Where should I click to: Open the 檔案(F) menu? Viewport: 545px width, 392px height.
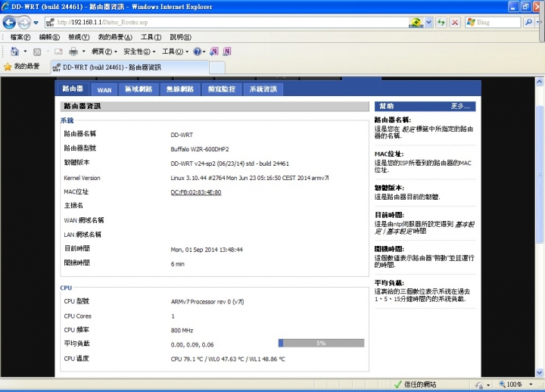pos(20,37)
